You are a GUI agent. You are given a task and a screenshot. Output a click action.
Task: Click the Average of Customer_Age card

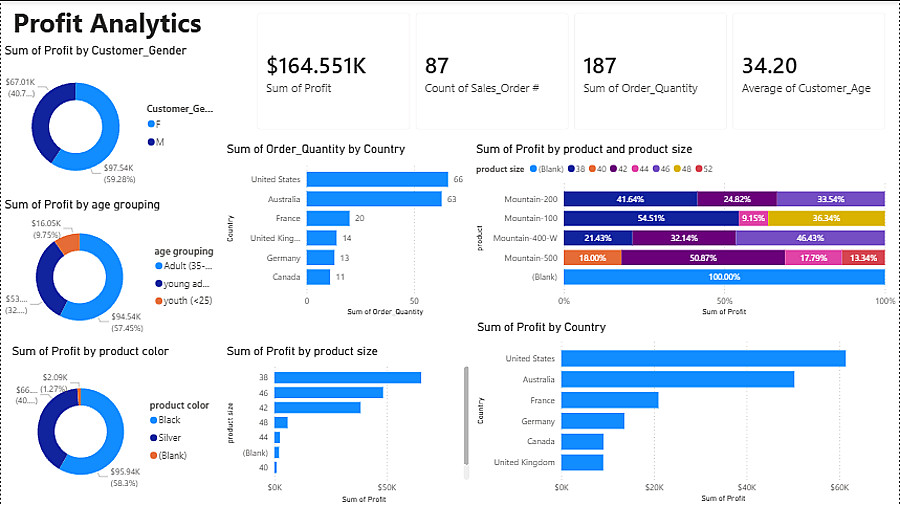coord(806,72)
